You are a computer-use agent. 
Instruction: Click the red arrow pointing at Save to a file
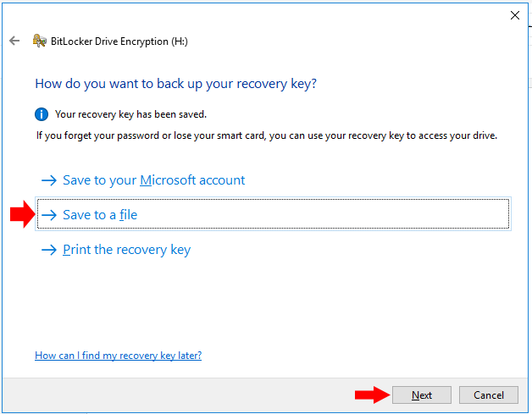coord(20,215)
